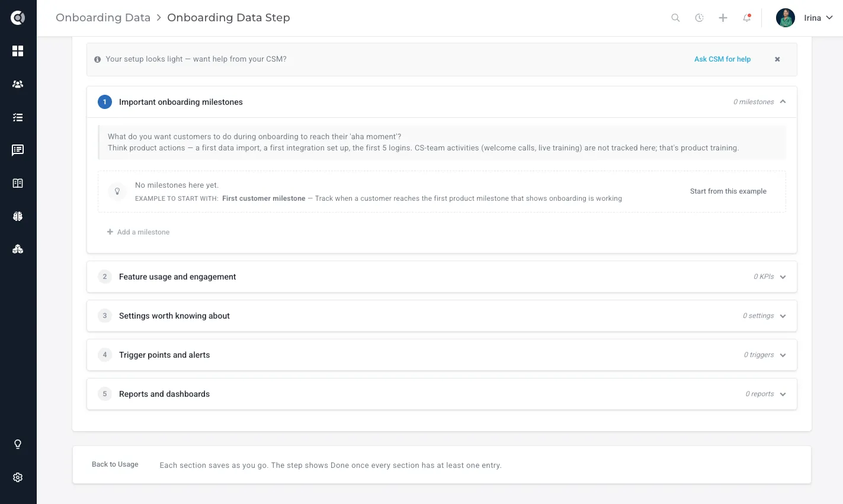843x504 pixels.
Task: Open notifications bell with red dot
Action: 746,18
